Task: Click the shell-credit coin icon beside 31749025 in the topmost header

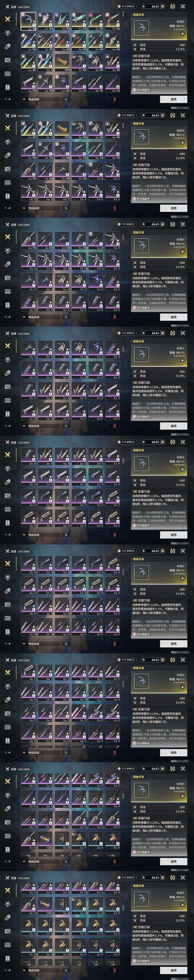Action: pyautogui.click(x=119, y=7)
